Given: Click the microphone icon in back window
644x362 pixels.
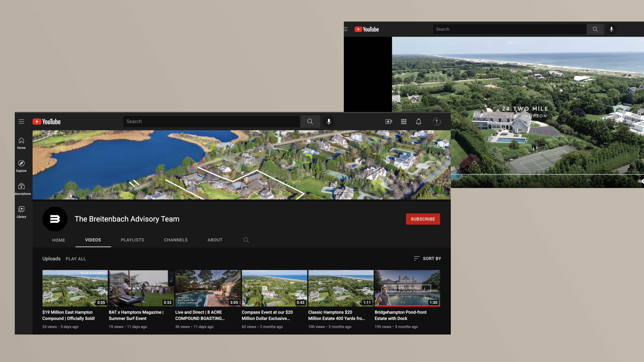Looking at the screenshot, I should pyautogui.click(x=611, y=29).
